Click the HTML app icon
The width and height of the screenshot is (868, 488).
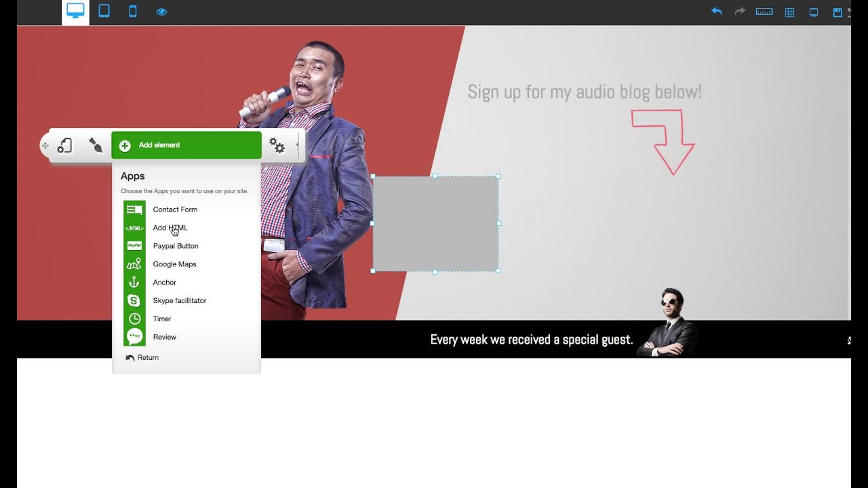click(134, 228)
